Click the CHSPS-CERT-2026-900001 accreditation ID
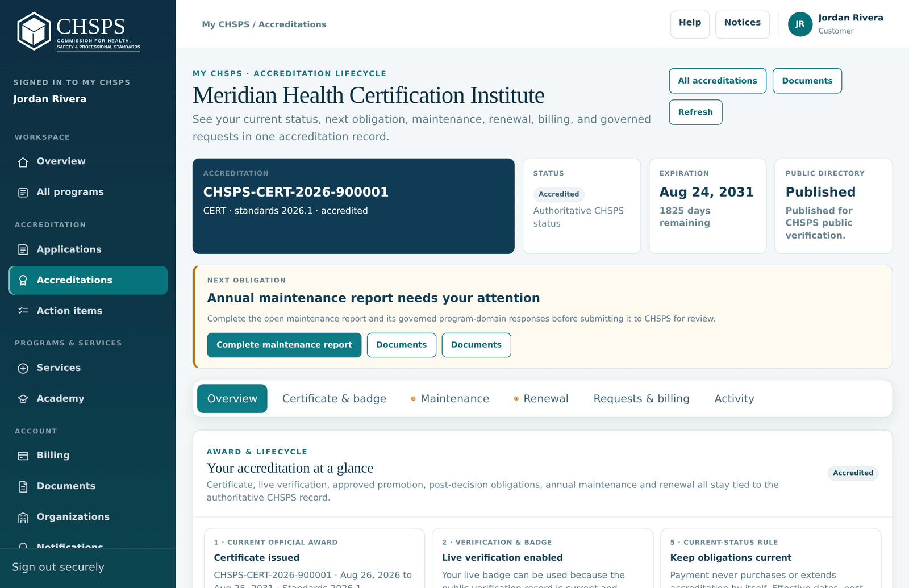The image size is (909, 588). click(x=296, y=192)
